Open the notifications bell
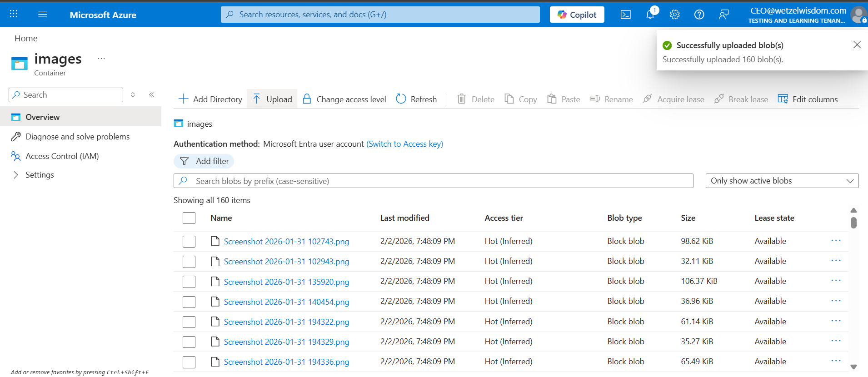868x377 pixels. tap(650, 15)
